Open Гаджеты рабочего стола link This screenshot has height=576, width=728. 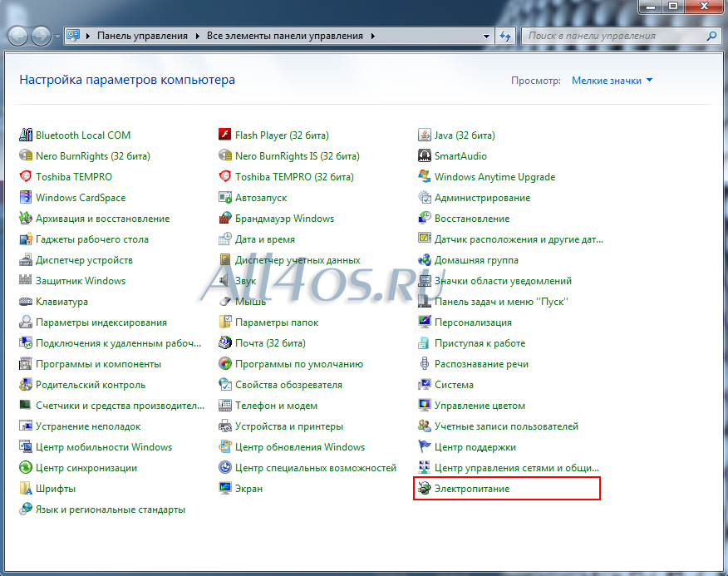[92, 239]
